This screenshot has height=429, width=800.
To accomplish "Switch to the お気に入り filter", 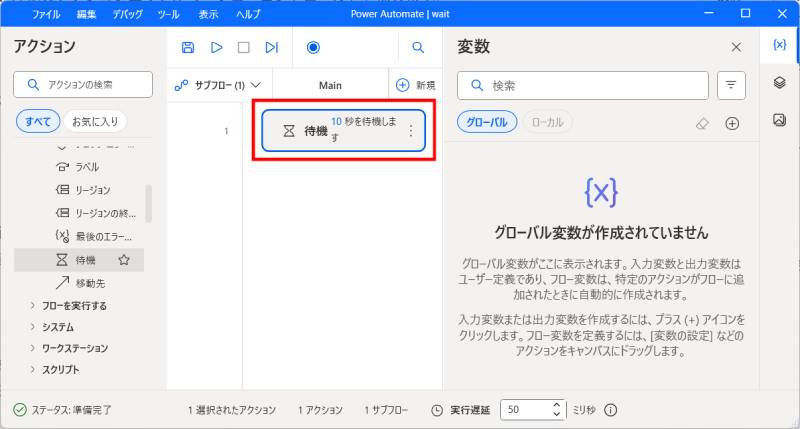I will click(95, 122).
